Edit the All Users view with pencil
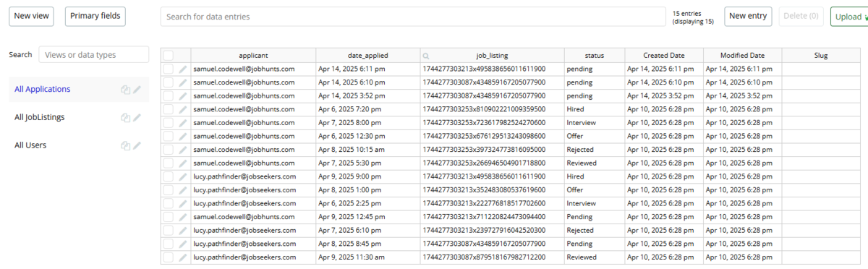 tap(137, 145)
